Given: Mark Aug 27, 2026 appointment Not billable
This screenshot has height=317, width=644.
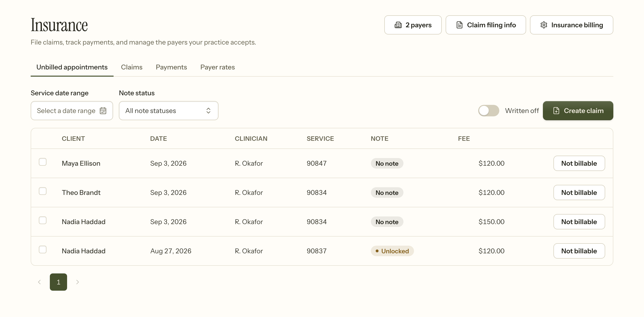Looking at the screenshot, I should 579,251.
